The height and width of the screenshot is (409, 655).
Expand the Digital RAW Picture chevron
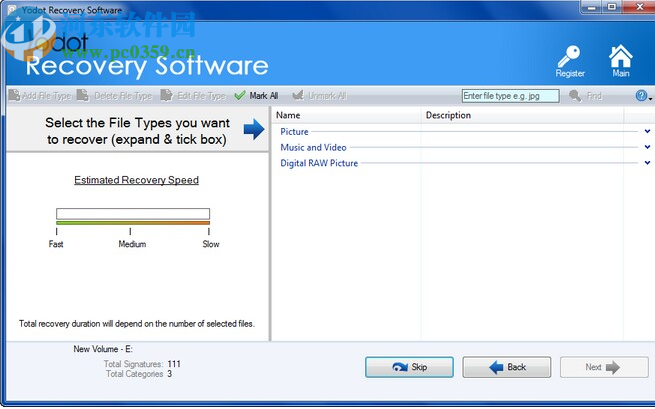click(647, 163)
